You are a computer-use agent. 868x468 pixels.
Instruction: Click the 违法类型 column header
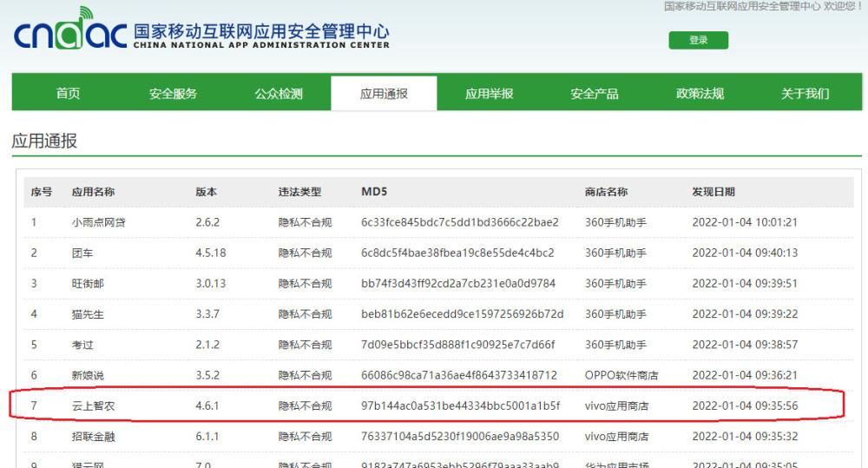pos(299,192)
